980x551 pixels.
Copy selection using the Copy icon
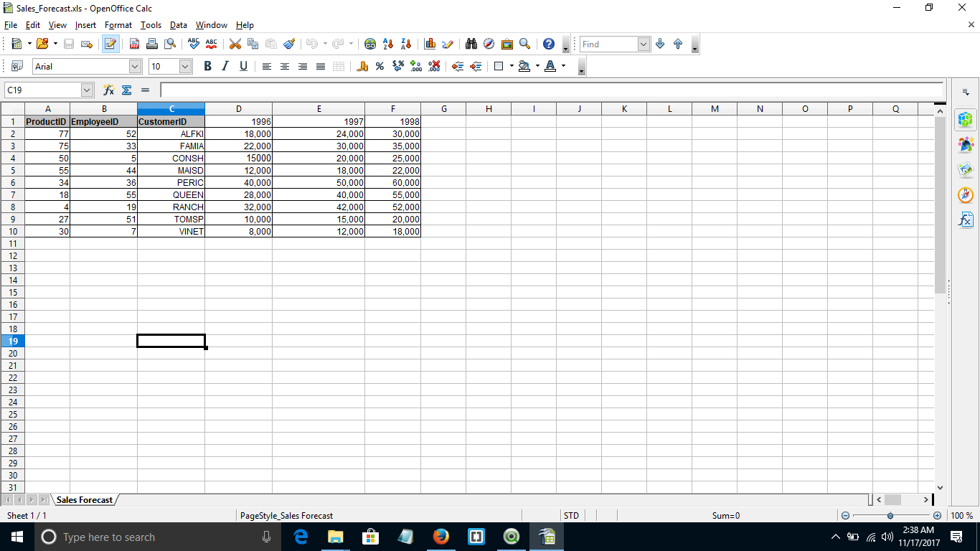tap(253, 44)
